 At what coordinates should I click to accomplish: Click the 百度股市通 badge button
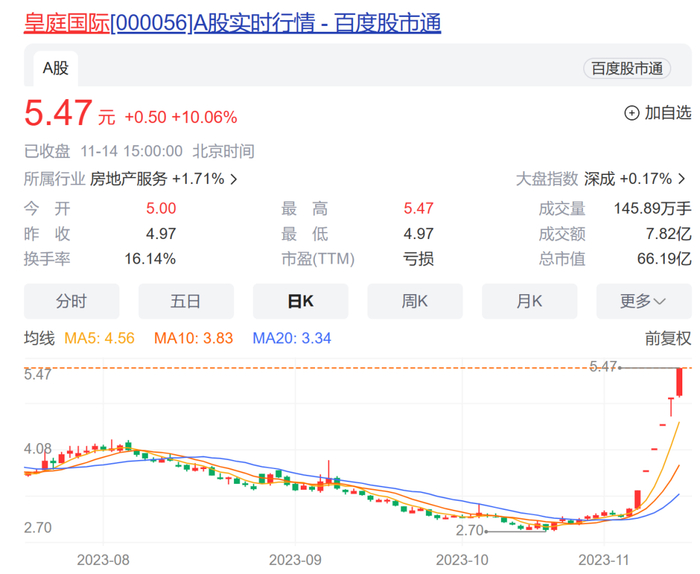(627, 69)
